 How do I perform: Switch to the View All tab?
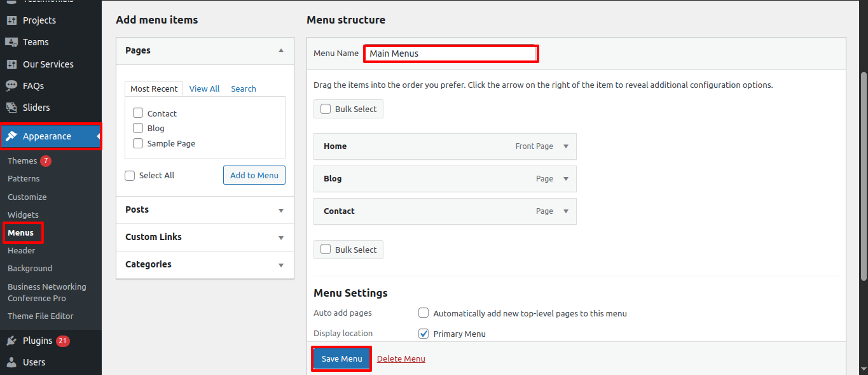pyautogui.click(x=204, y=88)
